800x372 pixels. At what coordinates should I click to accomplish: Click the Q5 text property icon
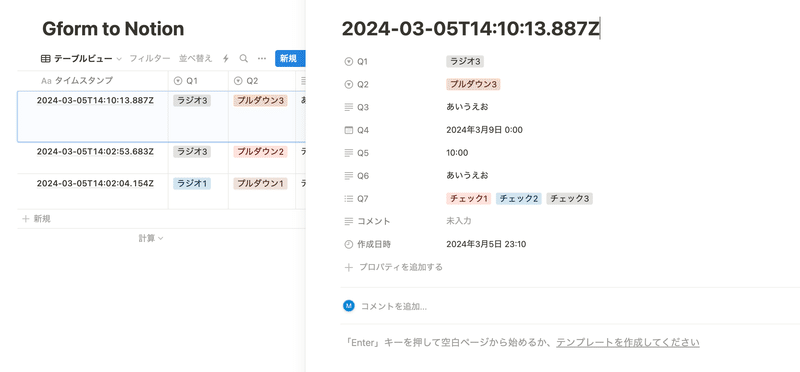tap(349, 153)
